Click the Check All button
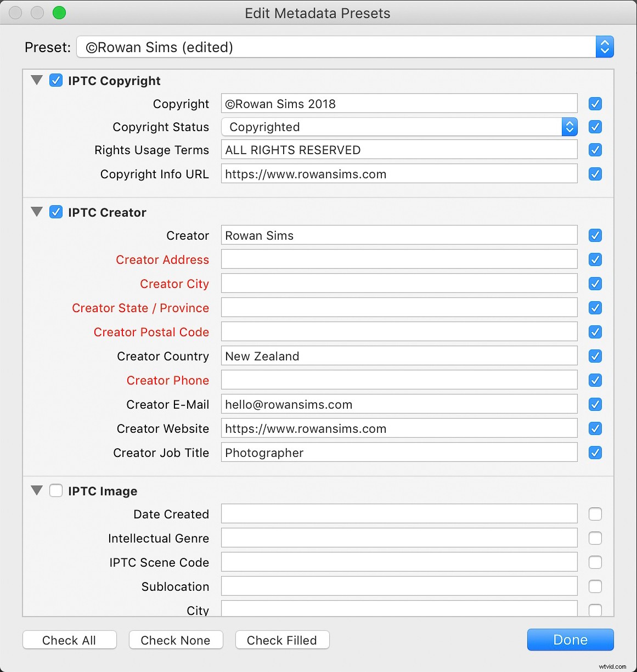This screenshot has height=672, width=637. pos(69,640)
